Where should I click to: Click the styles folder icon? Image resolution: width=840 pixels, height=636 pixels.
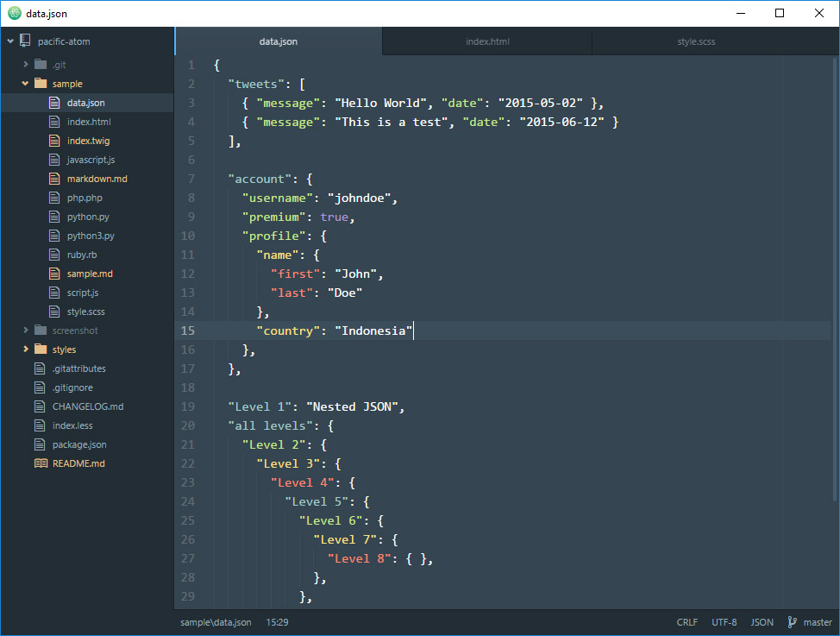[41, 349]
